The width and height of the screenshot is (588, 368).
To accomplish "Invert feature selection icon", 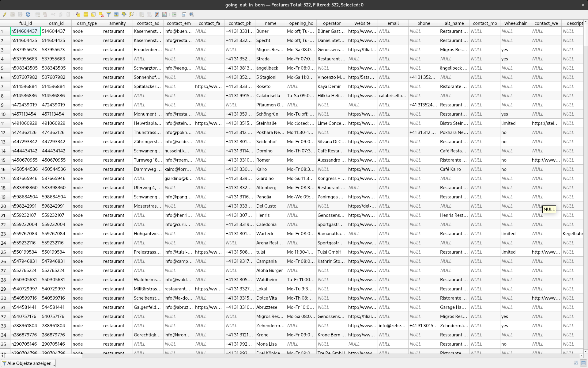I will (x=93, y=14).
